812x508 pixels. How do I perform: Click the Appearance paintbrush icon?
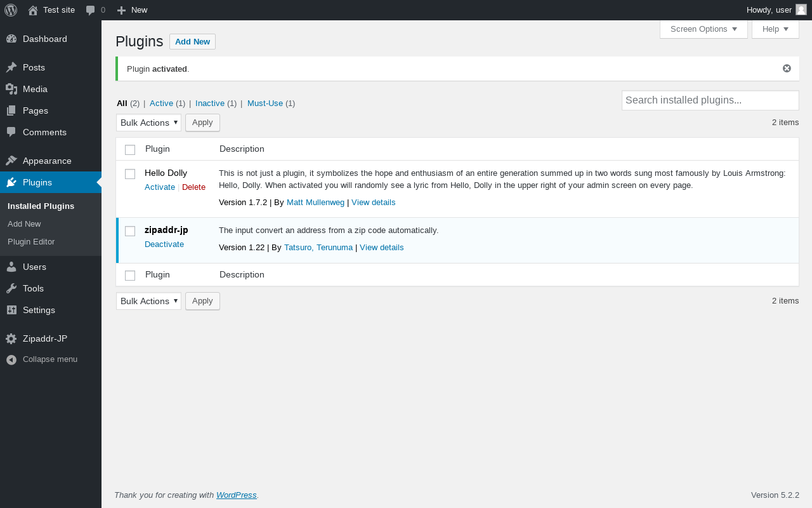(x=11, y=161)
